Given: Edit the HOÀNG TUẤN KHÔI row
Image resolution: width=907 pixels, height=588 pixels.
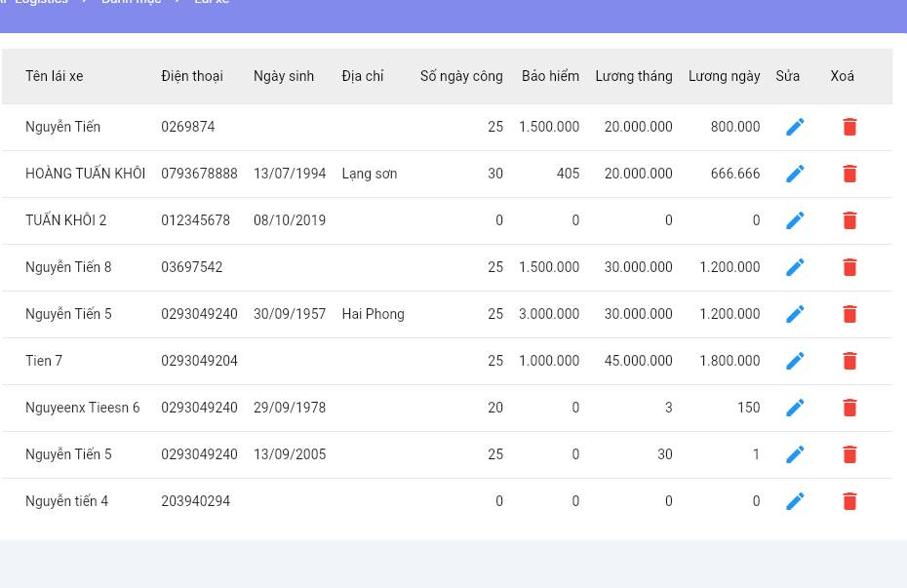Looking at the screenshot, I should pos(795,174).
